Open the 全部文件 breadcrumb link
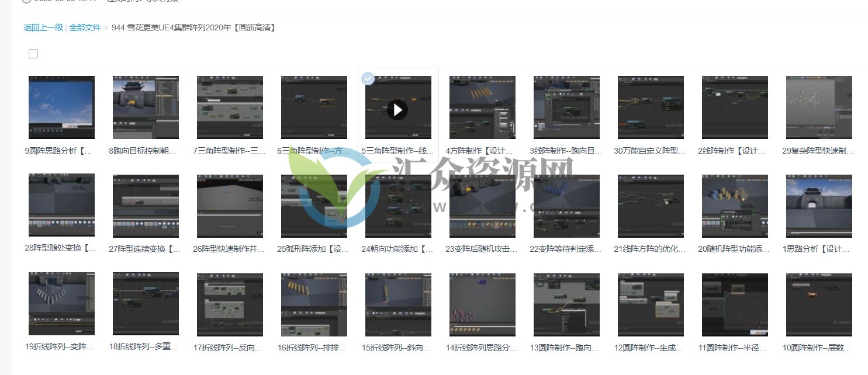 pos(85,27)
